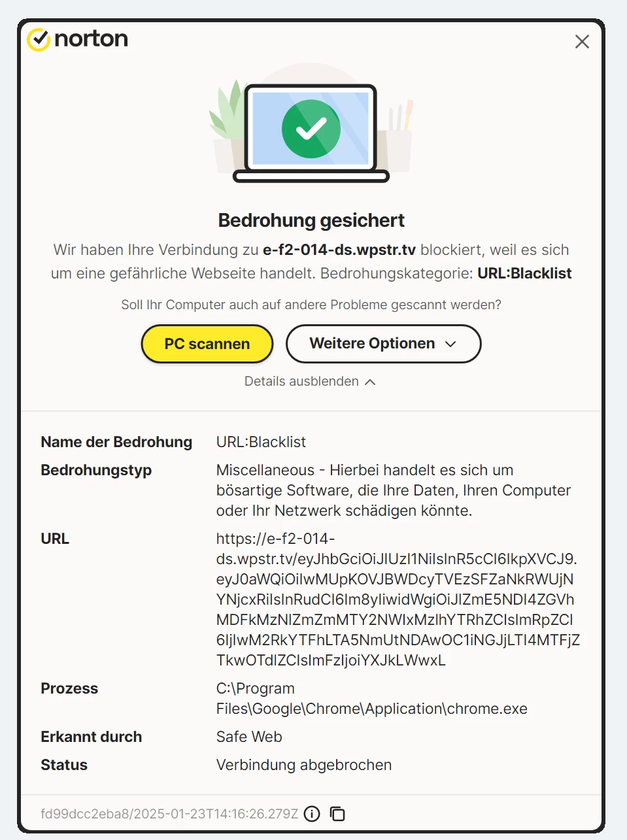This screenshot has width=627, height=840.
Task: Click the green checkmark laptop illustration
Action: coord(311,129)
